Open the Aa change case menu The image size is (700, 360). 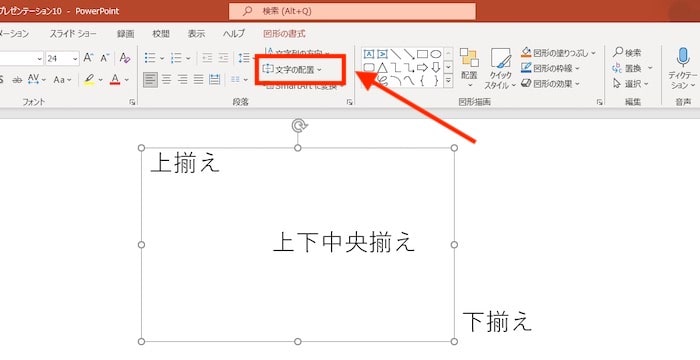62,80
